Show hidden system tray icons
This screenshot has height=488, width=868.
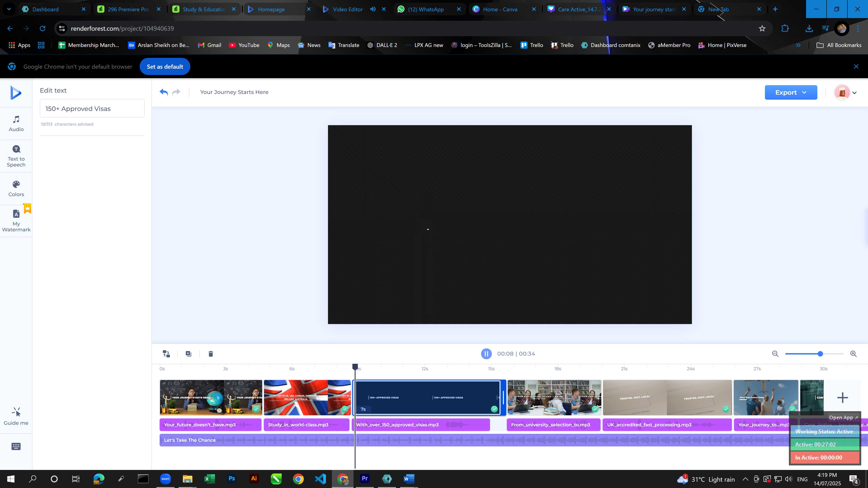(745, 479)
